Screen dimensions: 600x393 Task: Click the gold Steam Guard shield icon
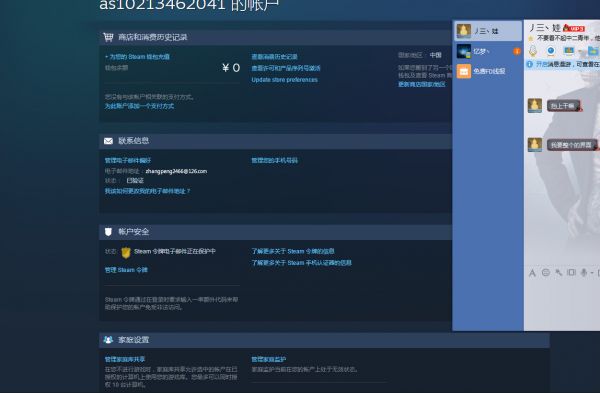click(x=126, y=253)
